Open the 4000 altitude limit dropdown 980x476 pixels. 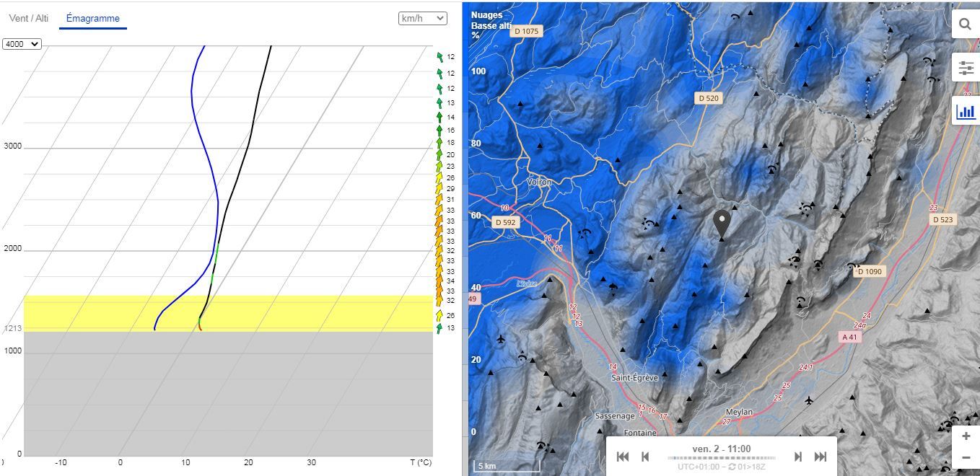(x=22, y=44)
